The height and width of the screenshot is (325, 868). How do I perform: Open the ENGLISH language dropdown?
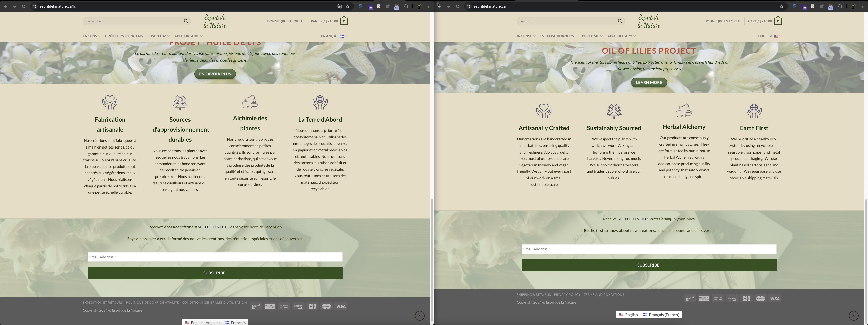pyautogui.click(x=769, y=36)
